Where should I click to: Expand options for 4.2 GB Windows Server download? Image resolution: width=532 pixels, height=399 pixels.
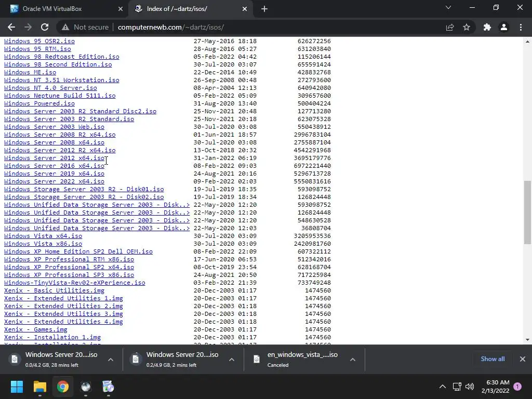click(111, 360)
